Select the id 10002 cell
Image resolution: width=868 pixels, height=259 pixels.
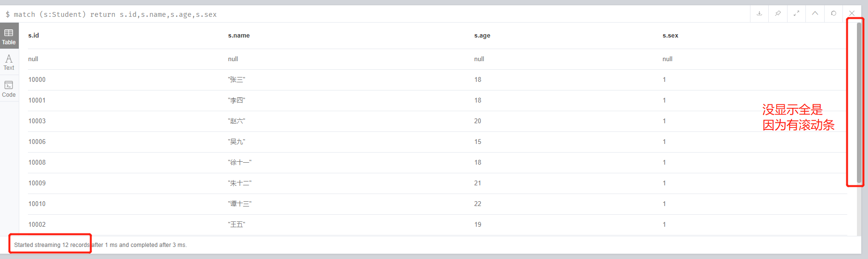point(37,225)
